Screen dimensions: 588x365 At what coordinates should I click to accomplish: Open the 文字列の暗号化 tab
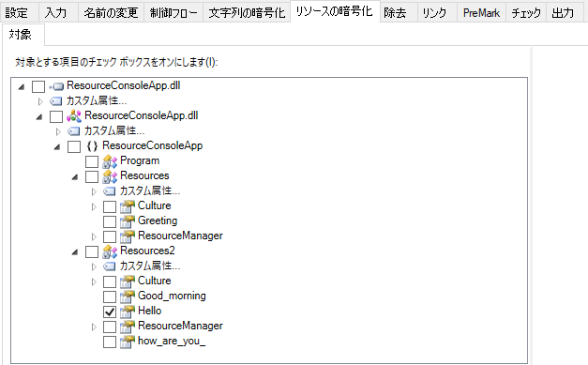pos(247,13)
